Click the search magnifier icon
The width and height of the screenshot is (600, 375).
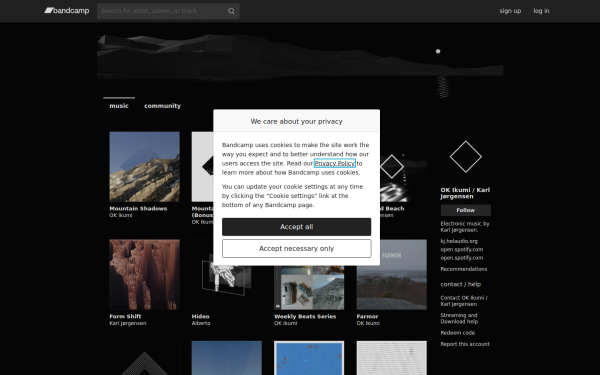231,11
